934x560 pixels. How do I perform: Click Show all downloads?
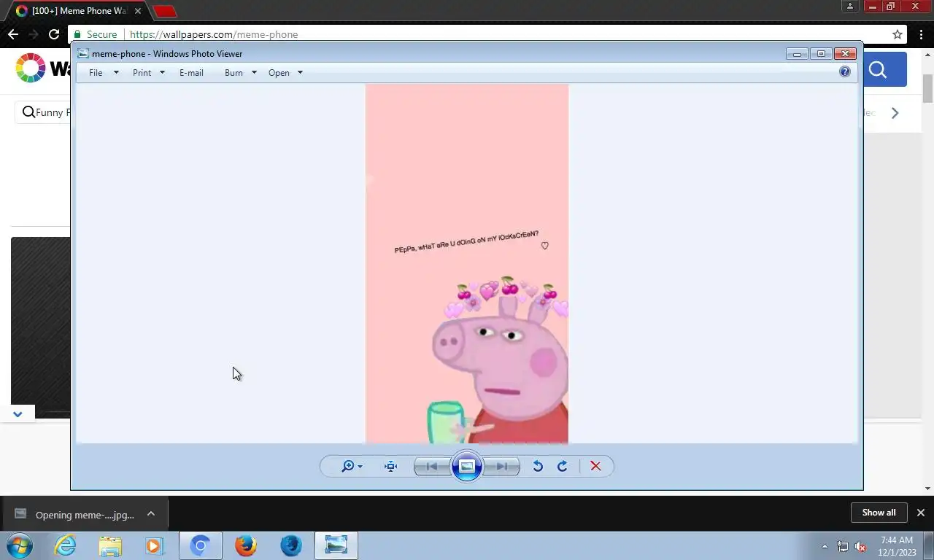tap(879, 513)
